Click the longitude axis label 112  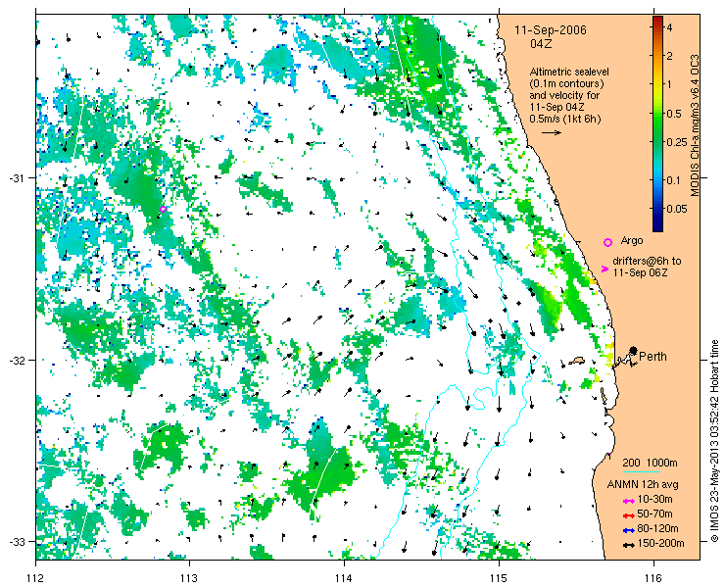point(35,578)
